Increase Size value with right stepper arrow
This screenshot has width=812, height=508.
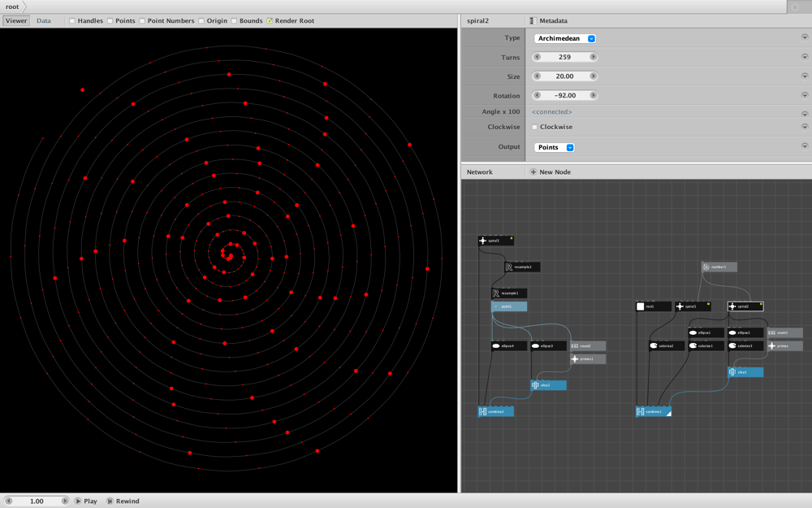click(x=593, y=76)
